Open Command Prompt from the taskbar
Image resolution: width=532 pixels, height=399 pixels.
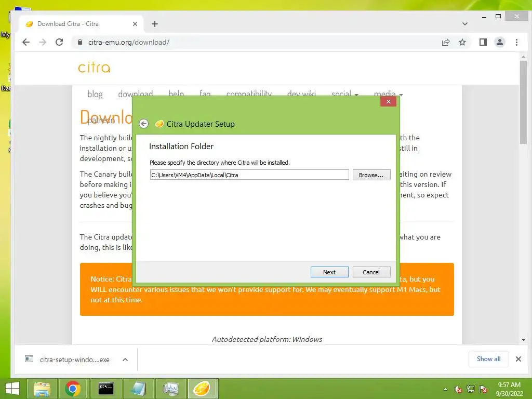pos(106,389)
